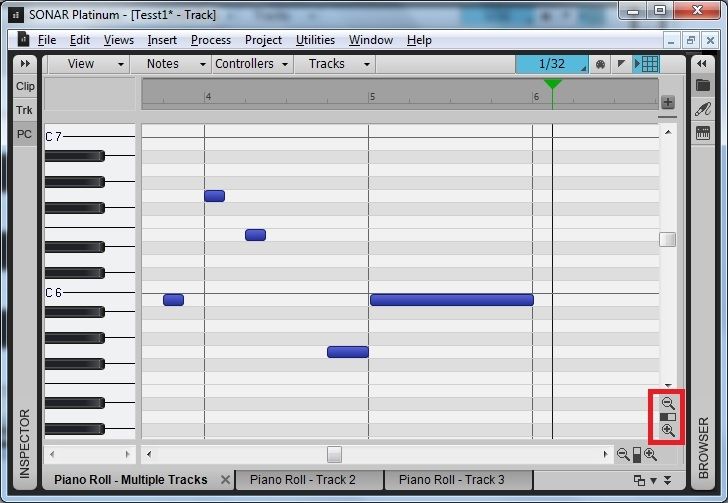Switch to Piano Roll - Track 2 tab
The width and height of the screenshot is (728, 503).
point(302,480)
